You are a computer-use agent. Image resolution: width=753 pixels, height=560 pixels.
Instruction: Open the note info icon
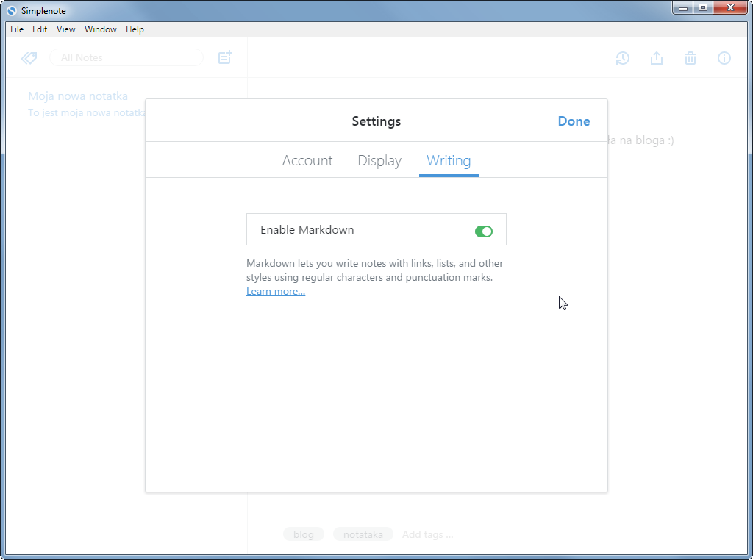click(x=724, y=58)
